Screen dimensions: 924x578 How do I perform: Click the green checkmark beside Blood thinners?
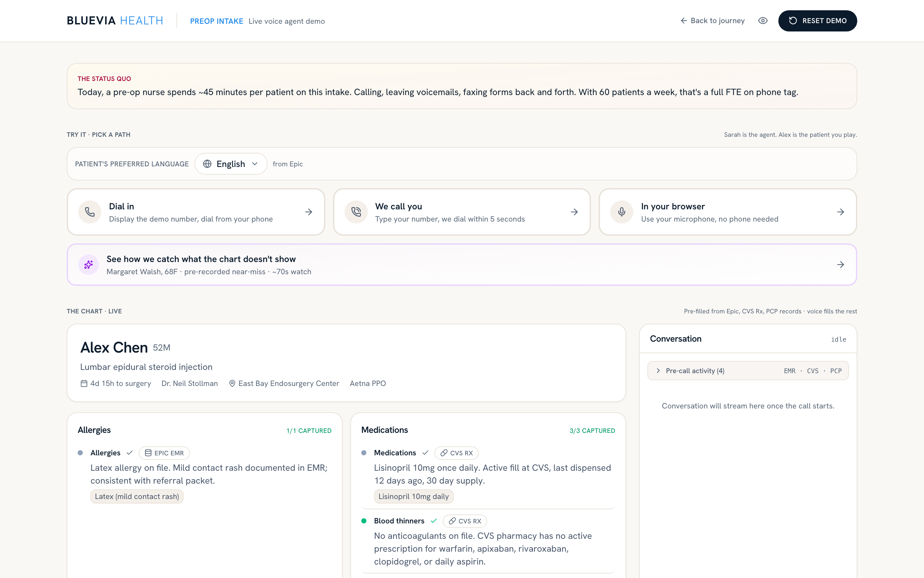[x=434, y=521]
